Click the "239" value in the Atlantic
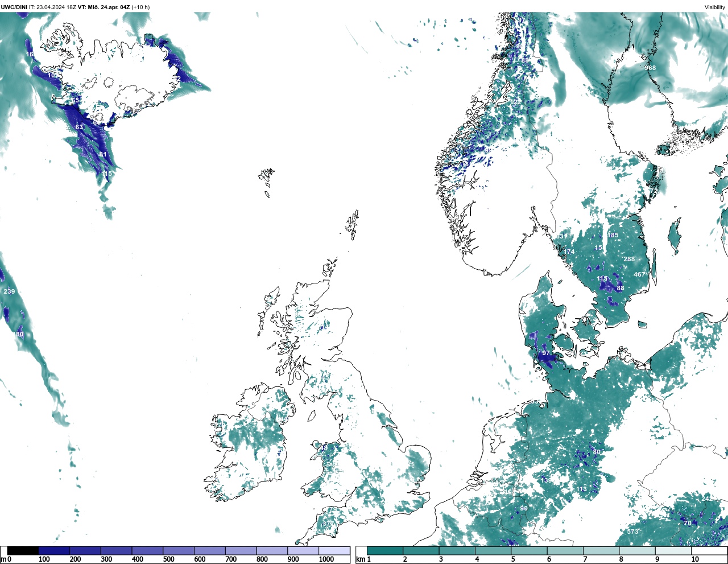The width and height of the screenshot is (728, 564). (9, 291)
